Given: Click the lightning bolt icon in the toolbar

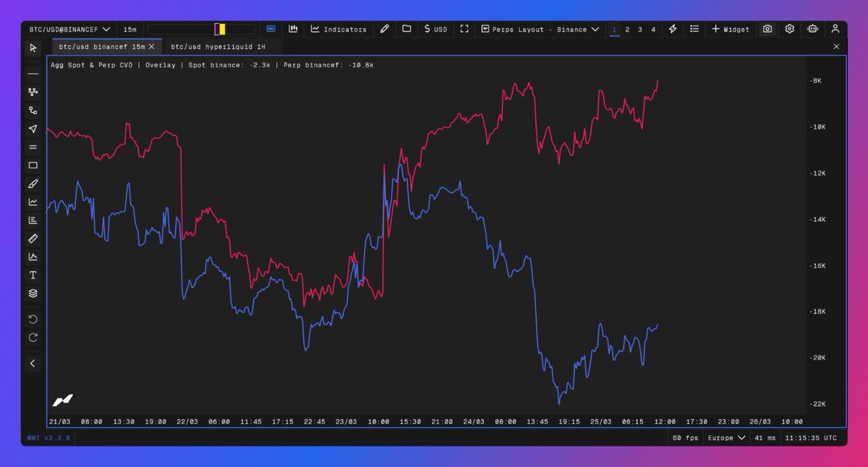Looking at the screenshot, I should coord(672,29).
